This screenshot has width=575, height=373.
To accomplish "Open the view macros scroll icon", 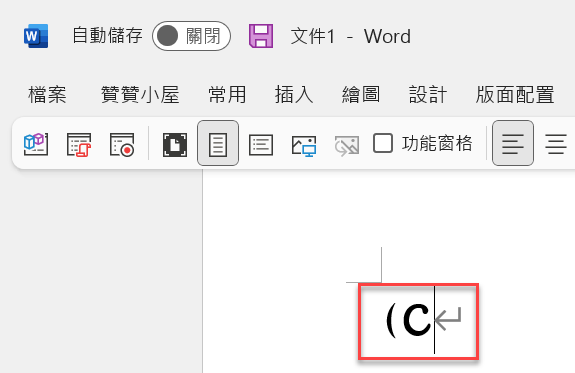I will [x=79, y=144].
